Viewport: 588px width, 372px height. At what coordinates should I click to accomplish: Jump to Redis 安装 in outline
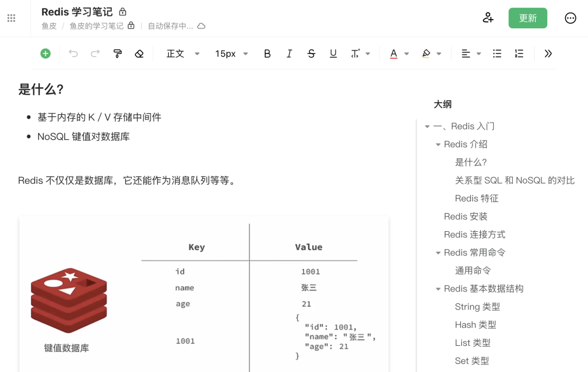[x=465, y=216]
